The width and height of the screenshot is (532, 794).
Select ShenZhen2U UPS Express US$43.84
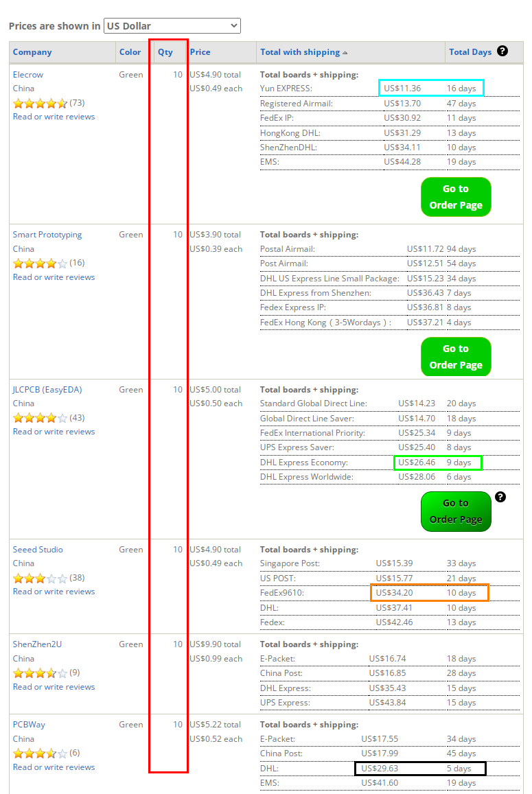click(390, 703)
